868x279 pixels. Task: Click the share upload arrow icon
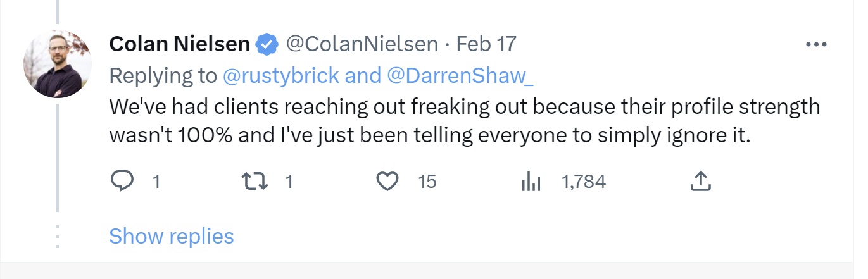pyautogui.click(x=700, y=182)
